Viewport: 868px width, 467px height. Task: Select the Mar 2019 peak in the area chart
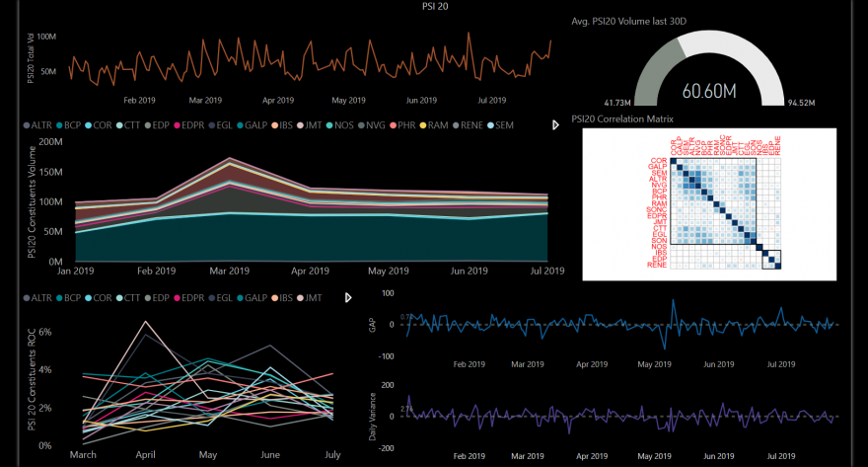coord(230,158)
